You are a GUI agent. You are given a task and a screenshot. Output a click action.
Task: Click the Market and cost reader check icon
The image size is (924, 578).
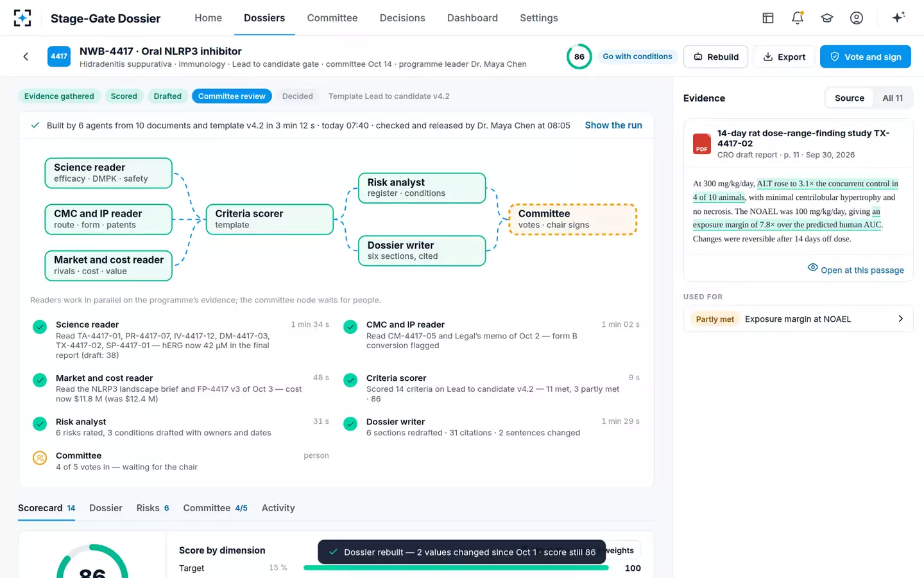coord(40,380)
